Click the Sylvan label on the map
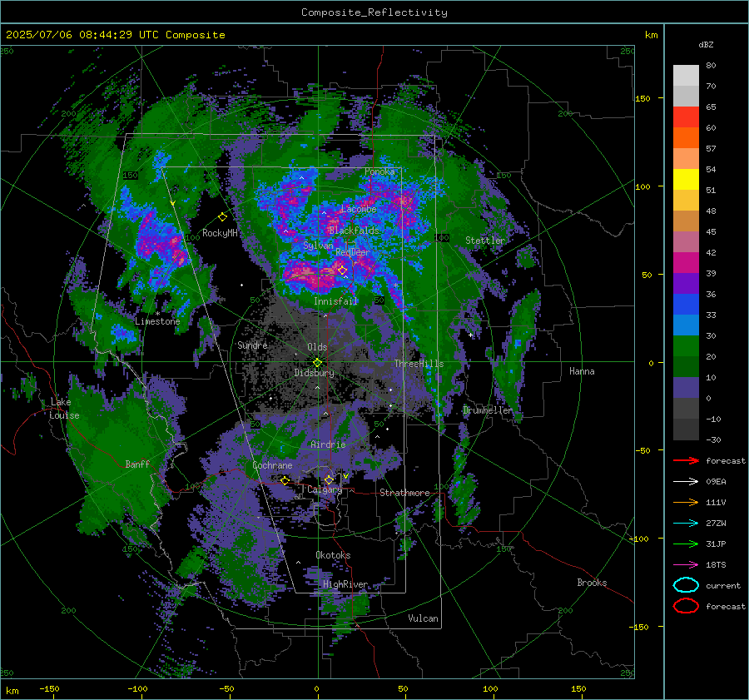This screenshot has height=700, width=749. 318,246
